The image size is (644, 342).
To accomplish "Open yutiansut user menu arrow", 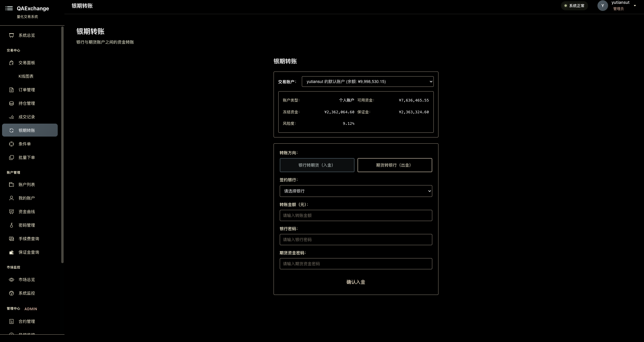I will coord(635,6).
